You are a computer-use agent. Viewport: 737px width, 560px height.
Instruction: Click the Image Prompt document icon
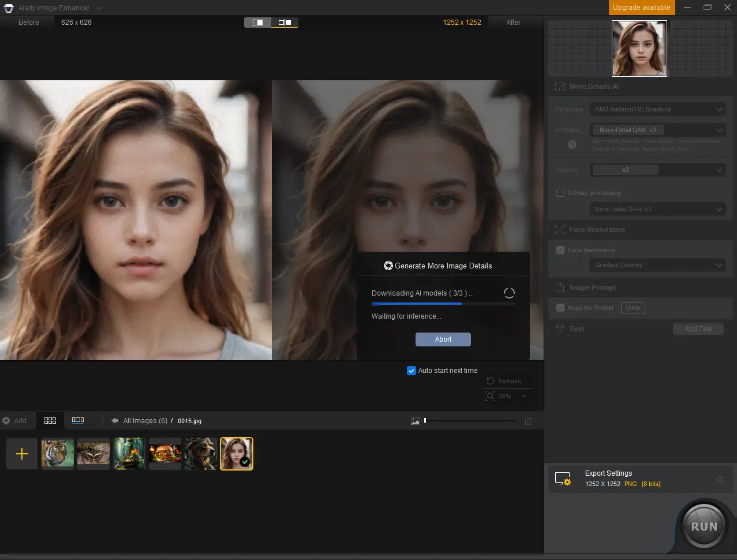click(x=559, y=288)
